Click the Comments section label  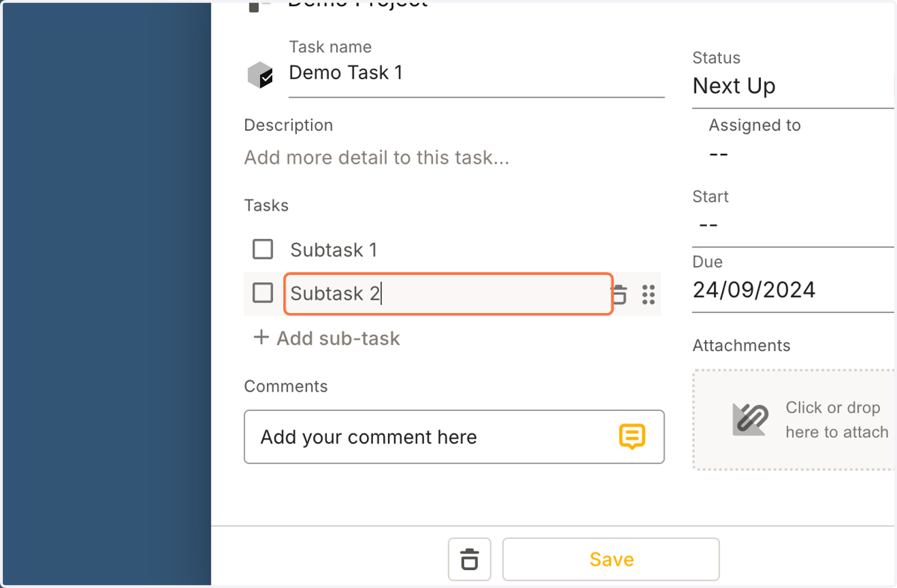coord(286,386)
